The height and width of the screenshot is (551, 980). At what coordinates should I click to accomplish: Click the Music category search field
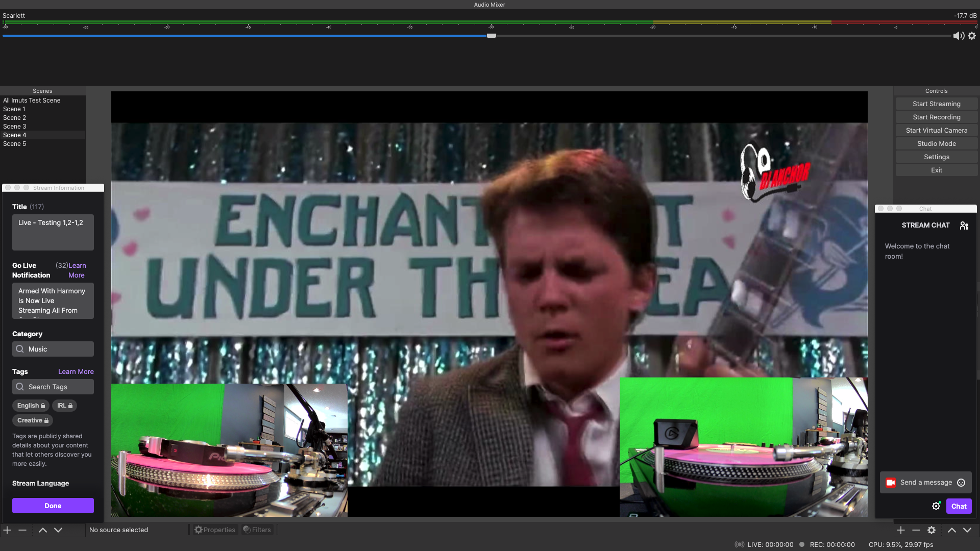[x=53, y=349]
